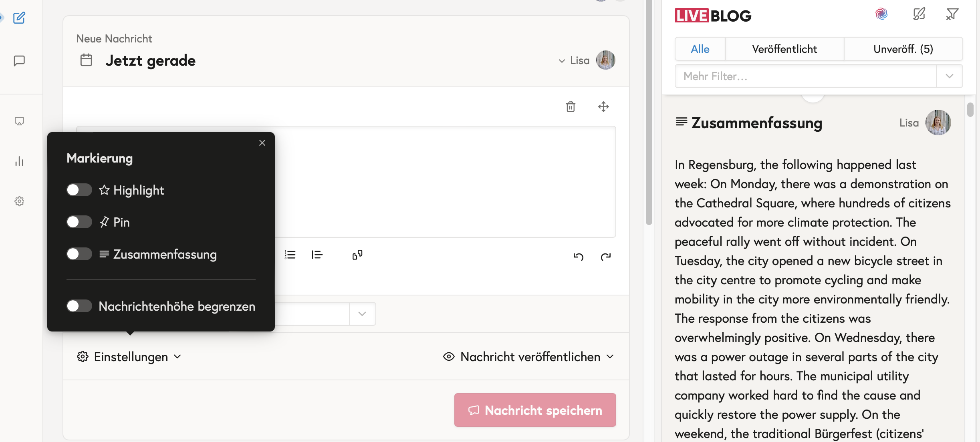980x442 pixels.
Task: Click the trash delete icon
Action: (571, 106)
